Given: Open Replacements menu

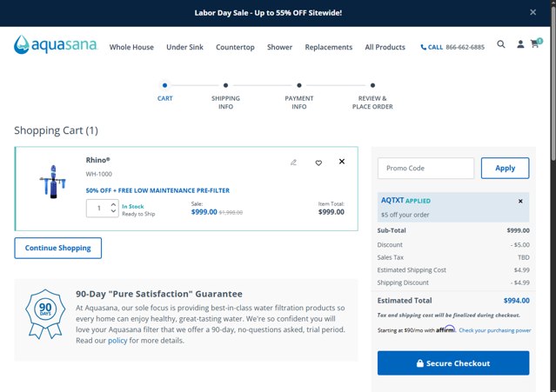Looking at the screenshot, I should pyautogui.click(x=329, y=47).
